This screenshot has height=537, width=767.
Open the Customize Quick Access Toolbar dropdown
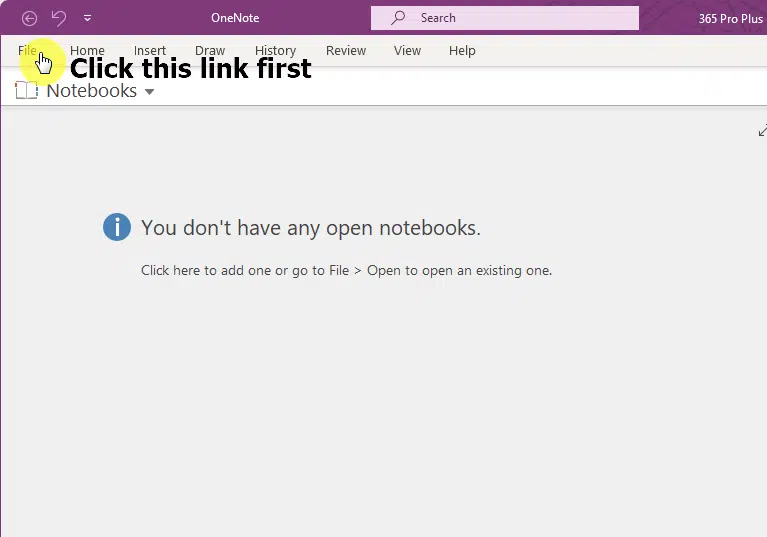pyautogui.click(x=87, y=19)
